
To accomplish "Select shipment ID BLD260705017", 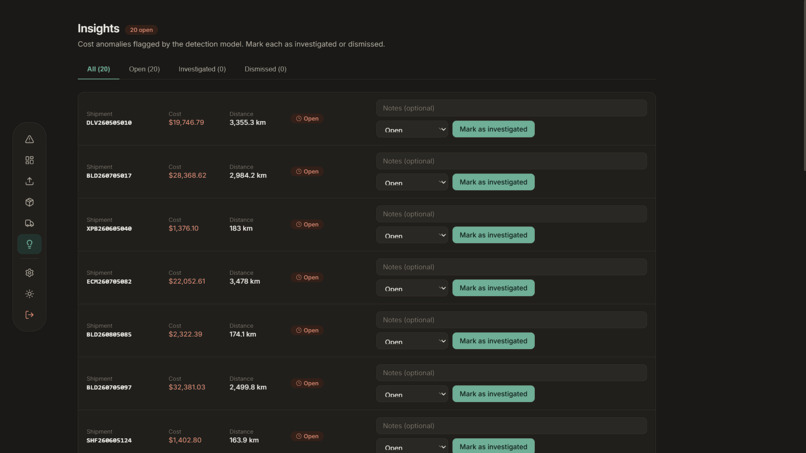I will 109,176.
